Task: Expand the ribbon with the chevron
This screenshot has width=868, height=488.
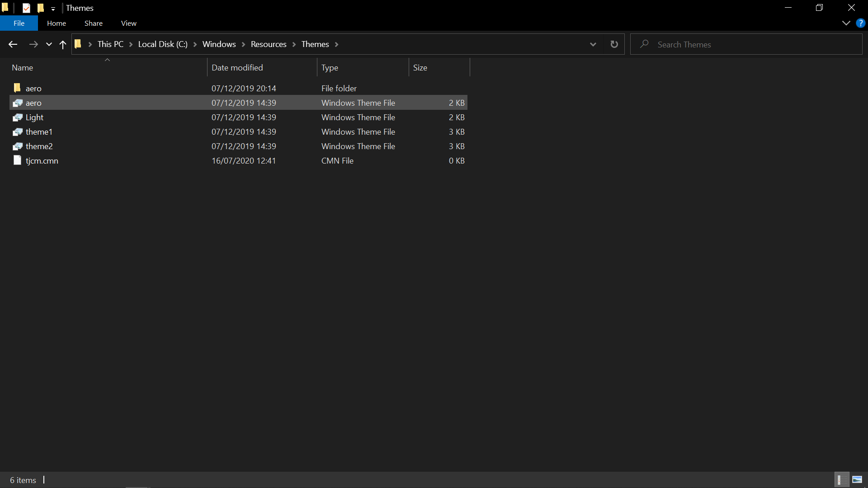Action: 846,23
